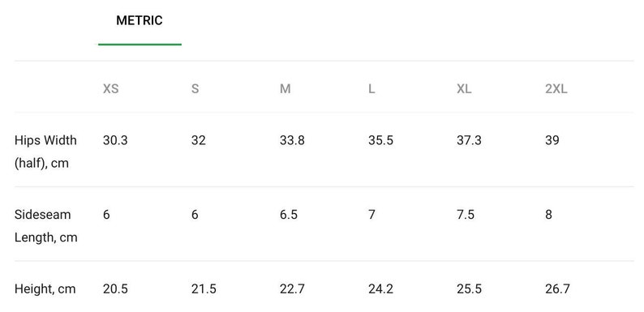Switch to the METRIC tab
Viewport: 644px width, 312px height.
pos(140,20)
